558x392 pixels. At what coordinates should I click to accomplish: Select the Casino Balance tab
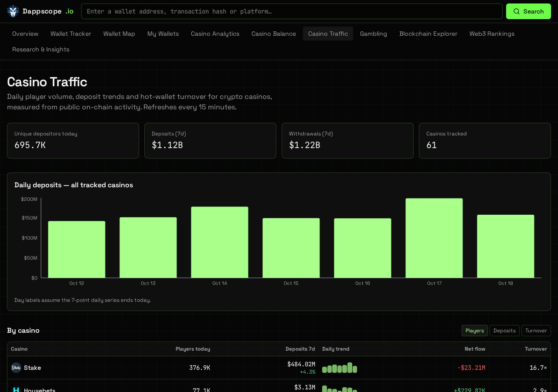click(274, 34)
